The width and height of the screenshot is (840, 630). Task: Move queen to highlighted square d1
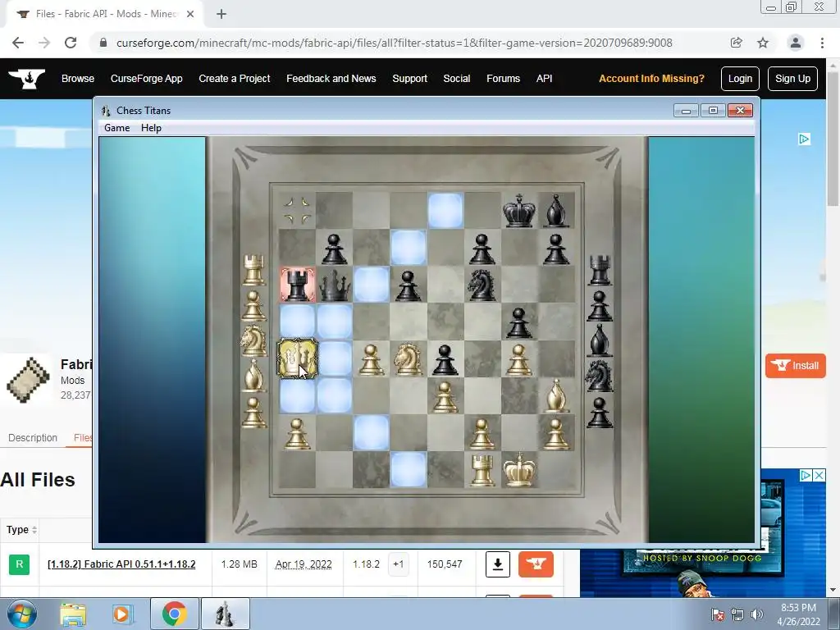[408, 469]
